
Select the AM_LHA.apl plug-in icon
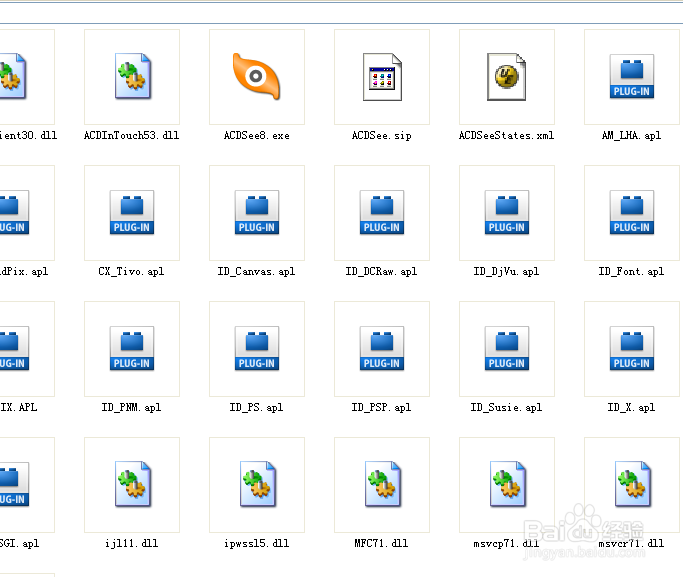pos(632,76)
